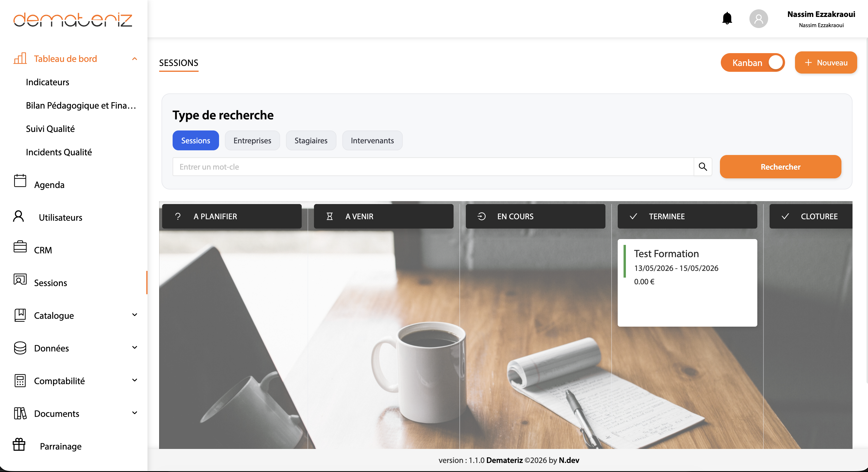The image size is (868, 472).
Task: Go to Agenda
Action: pos(49,185)
